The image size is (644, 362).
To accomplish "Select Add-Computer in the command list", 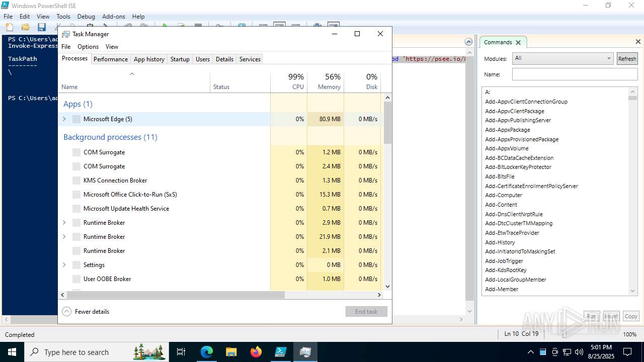I will tap(504, 195).
